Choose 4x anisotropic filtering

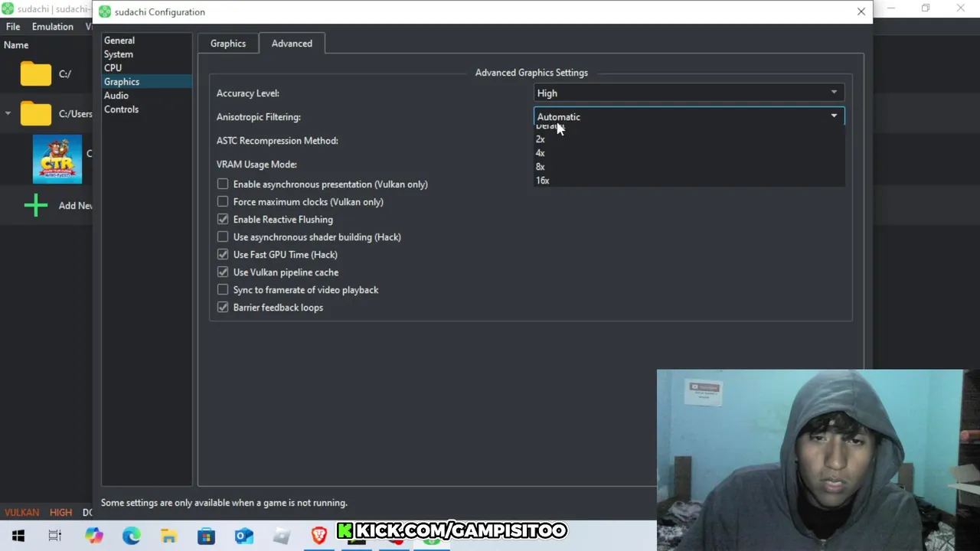pyautogui.click(x=689, y=153)
